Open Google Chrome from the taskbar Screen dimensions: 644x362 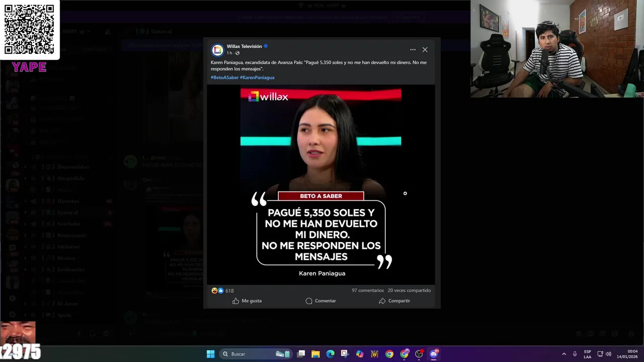pyautogui.click(x=389, y=354)
